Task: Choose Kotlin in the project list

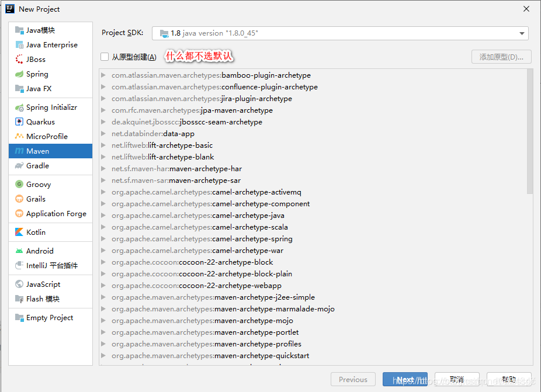Action: 50,233
